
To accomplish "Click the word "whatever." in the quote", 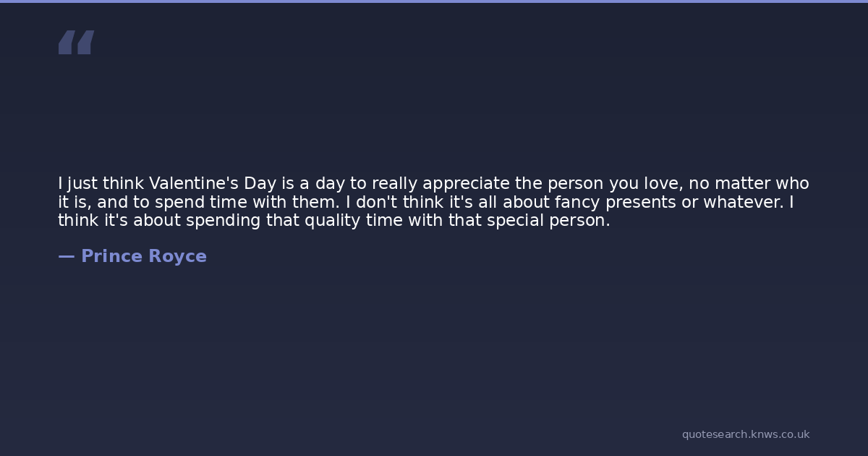I will (744, 202).
